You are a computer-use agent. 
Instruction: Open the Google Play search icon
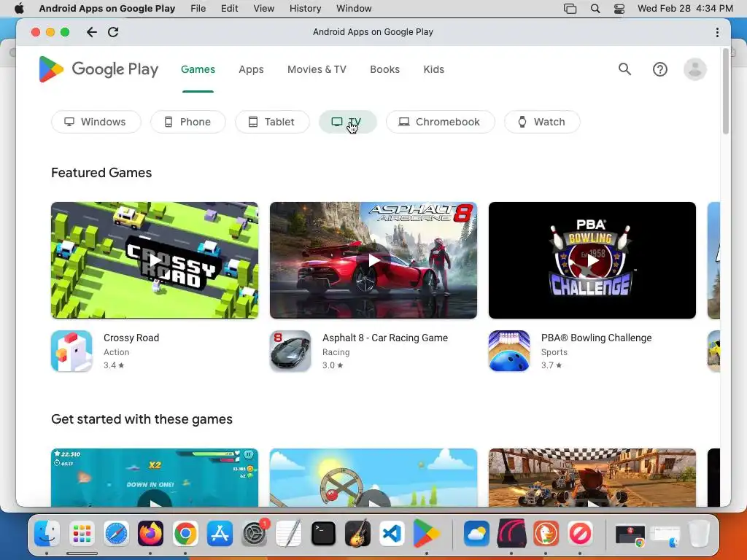click(624, 69)
